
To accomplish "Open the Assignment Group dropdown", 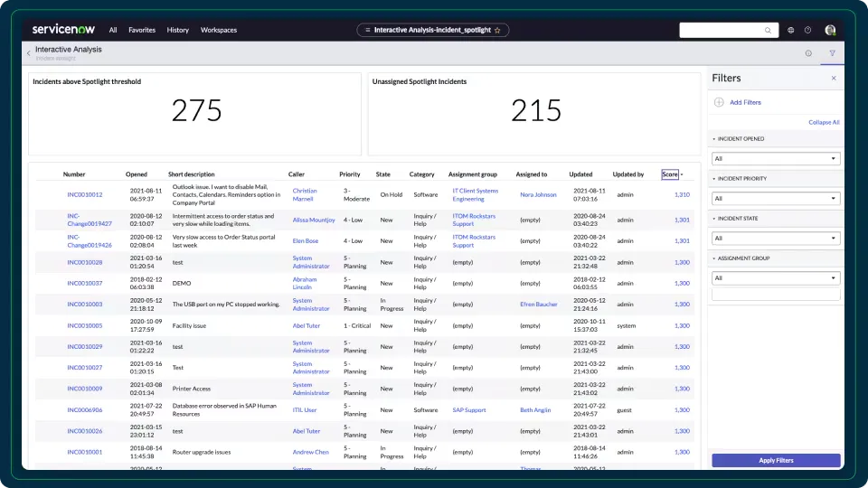I will pos(776,278).
